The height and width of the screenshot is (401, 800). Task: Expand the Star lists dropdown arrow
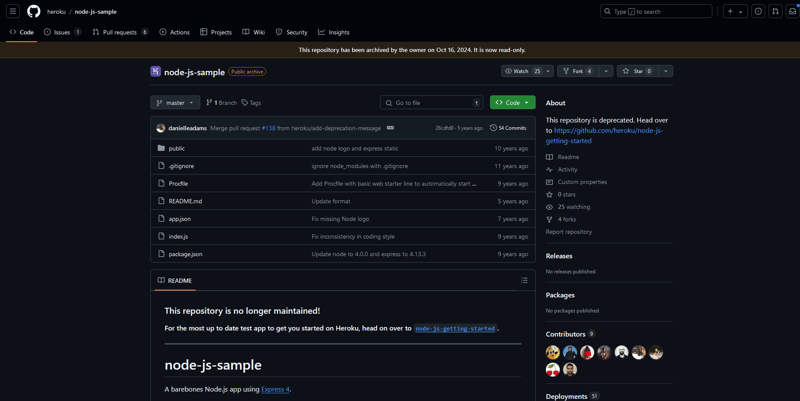[x=666, y=71]
